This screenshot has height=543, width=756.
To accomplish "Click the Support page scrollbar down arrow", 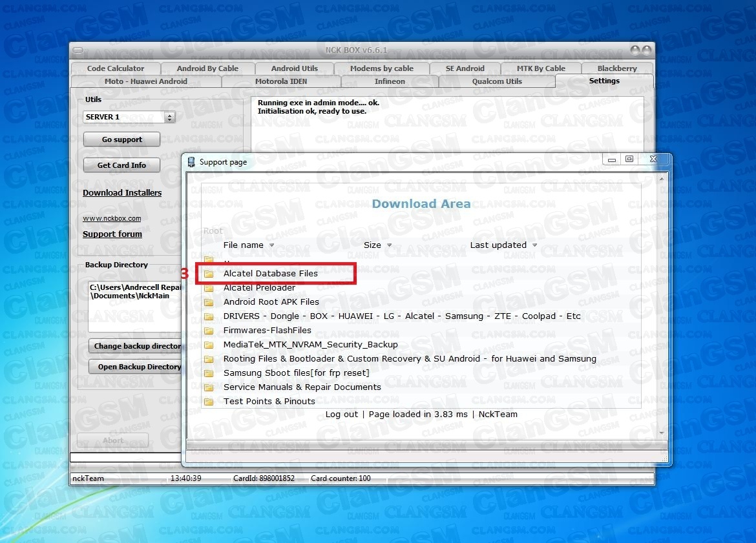I will click(x=662, y=433).
